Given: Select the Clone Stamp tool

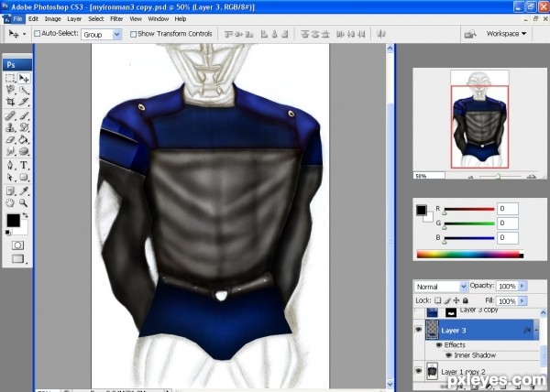Looking at the screenshot, I should (10, 128).
